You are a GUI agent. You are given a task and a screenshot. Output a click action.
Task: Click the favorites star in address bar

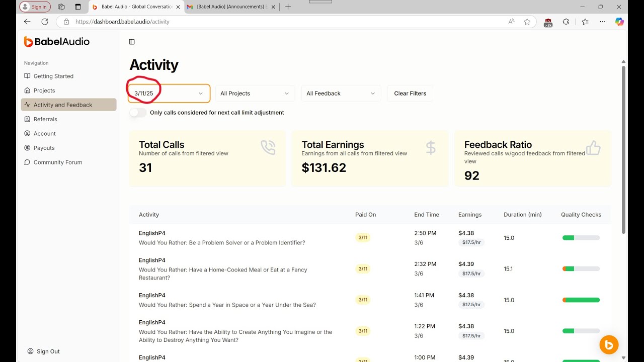point(527,22)
